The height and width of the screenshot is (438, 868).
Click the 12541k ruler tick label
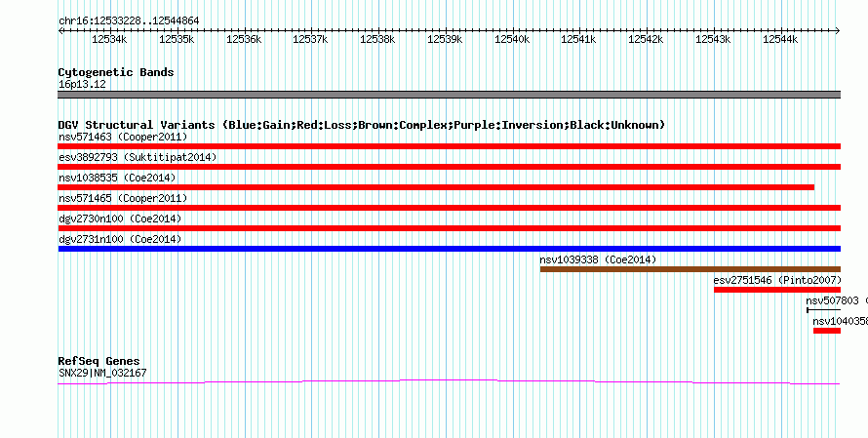[578, 39]
